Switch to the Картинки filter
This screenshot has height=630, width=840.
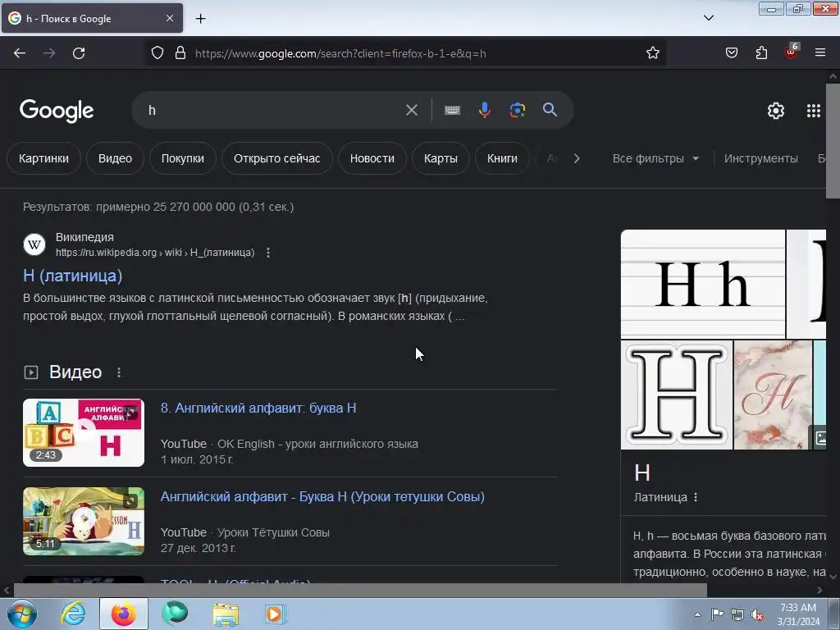(x=43, y=158)
